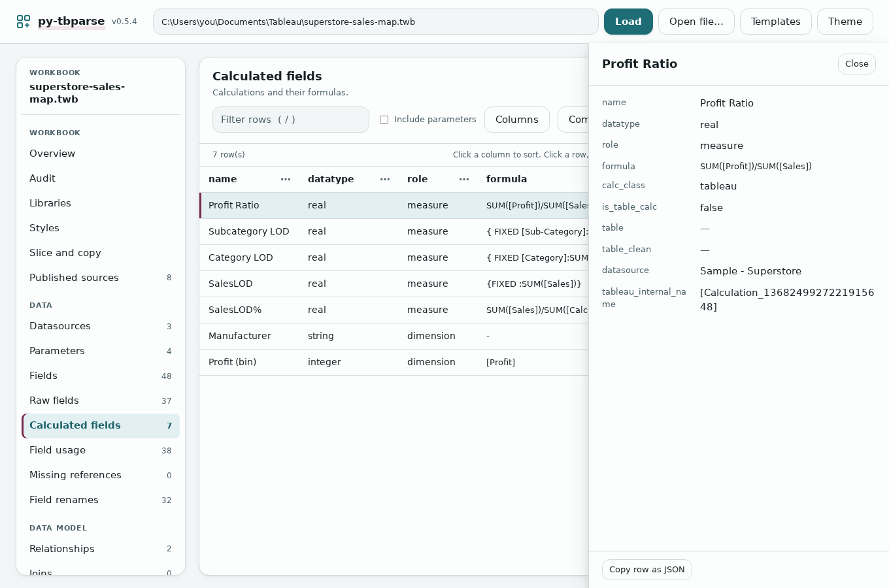Select the Profit Ratio row
This screenshot has height=588, width=889.
point(394,205)
